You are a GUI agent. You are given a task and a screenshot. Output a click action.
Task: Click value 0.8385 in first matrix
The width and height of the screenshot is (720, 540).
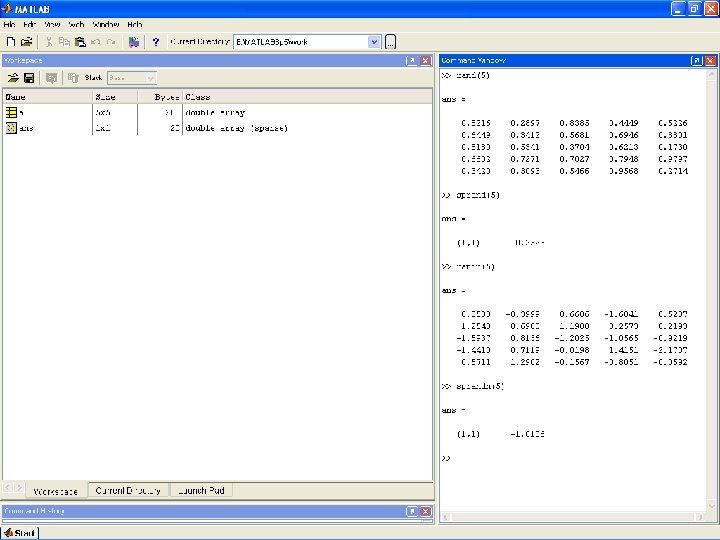(574, 123)
